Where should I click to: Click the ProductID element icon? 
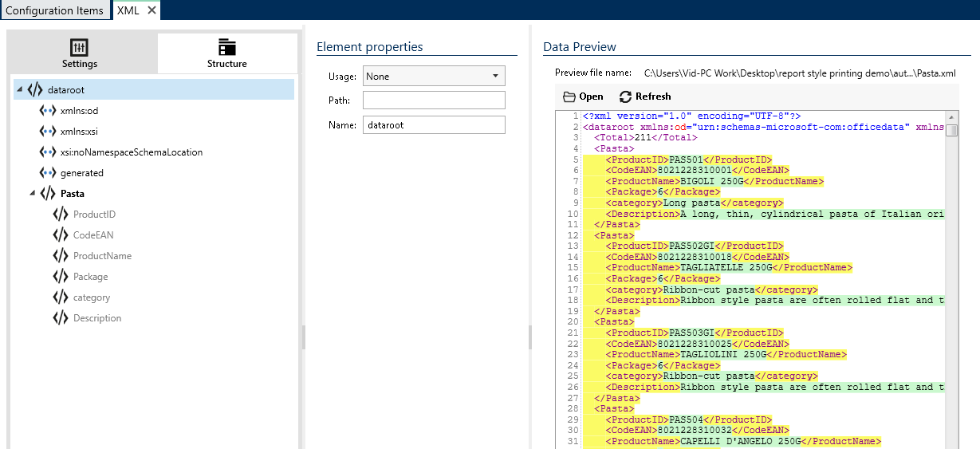[x=61, y=215]
